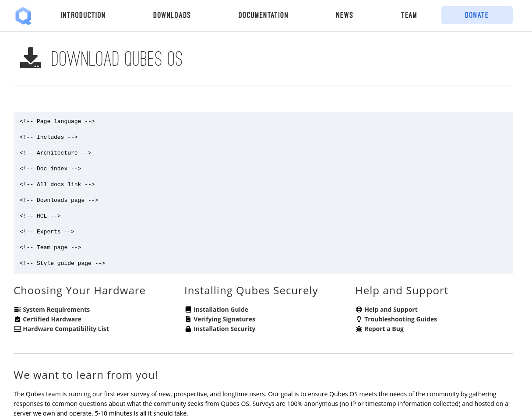Screen dimensions: 532x416
Task: Open the Introduction menu item
Action: (83, 15)
